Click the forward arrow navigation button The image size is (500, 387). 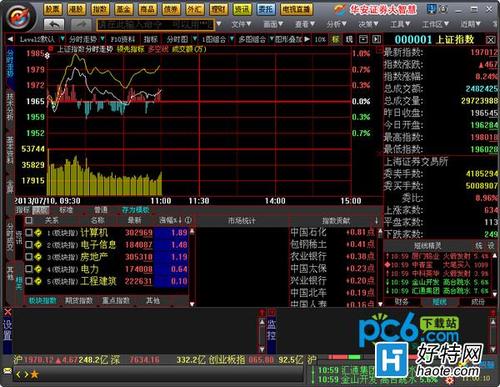[80, 24]
